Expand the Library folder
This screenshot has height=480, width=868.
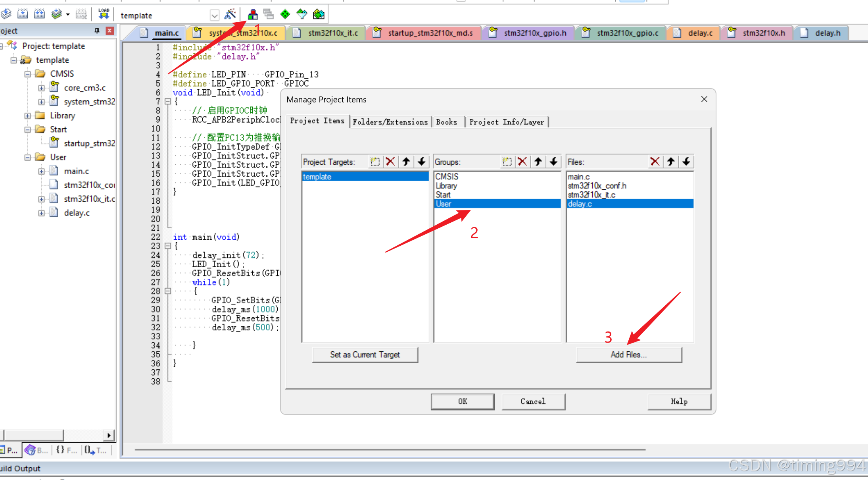pos(27,116)
